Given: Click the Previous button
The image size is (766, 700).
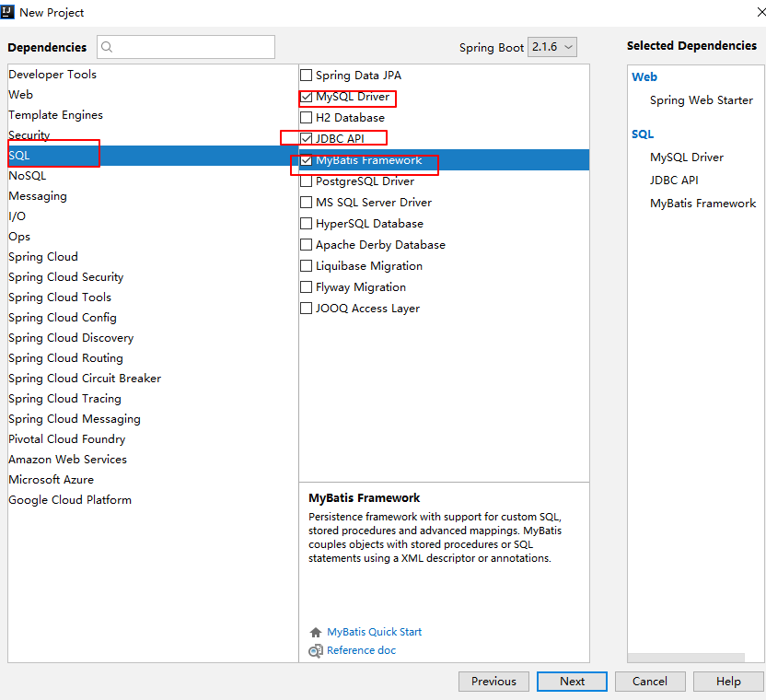Looking at the screenshot, I should click(493, 682).
